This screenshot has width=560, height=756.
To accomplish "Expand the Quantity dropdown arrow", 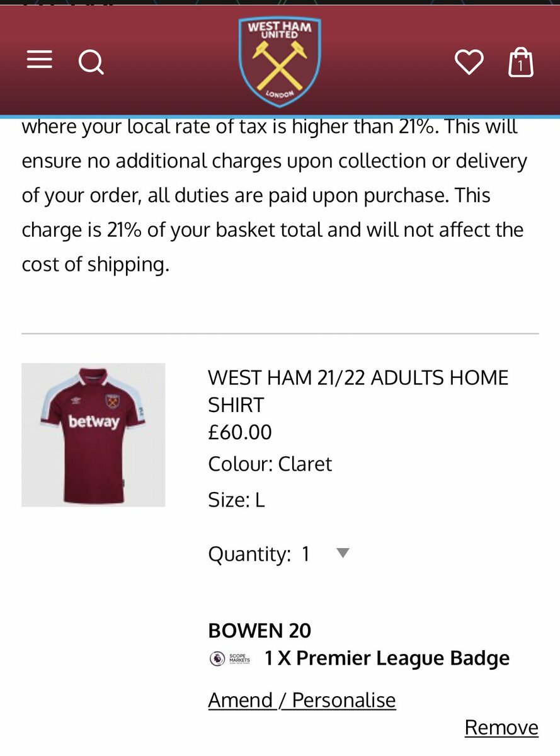I will click(342, 553).
